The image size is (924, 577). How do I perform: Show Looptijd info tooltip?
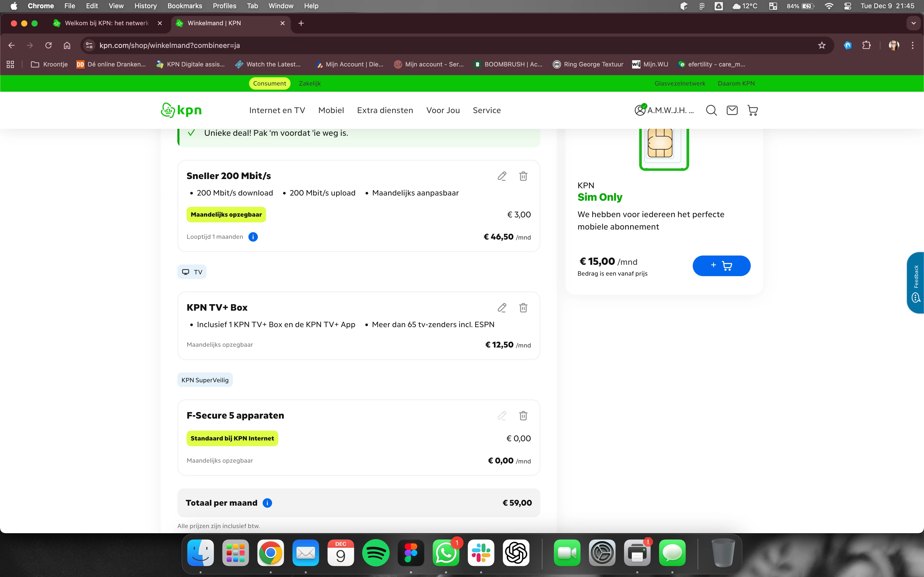[253, 237]
